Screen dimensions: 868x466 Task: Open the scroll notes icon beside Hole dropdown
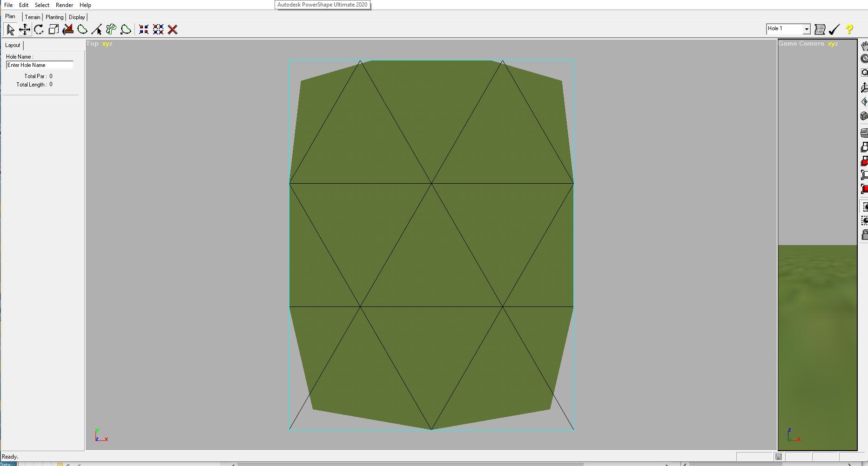tap(820, 29)
